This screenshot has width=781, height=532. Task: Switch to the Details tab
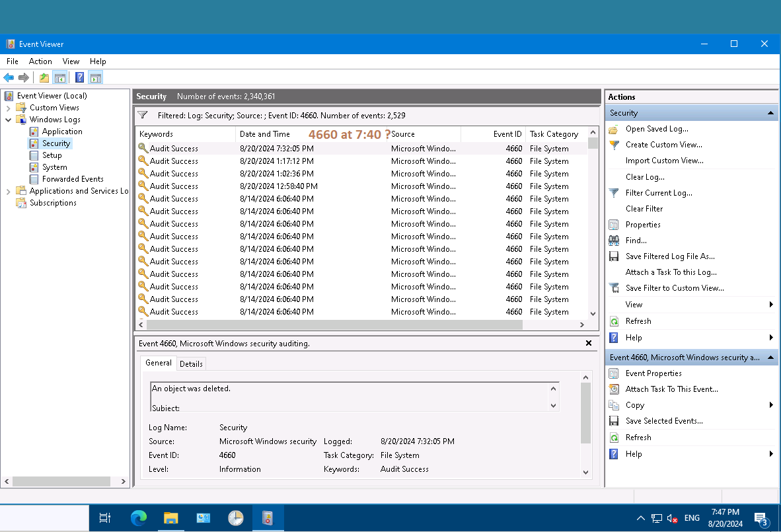click(191, 363)
